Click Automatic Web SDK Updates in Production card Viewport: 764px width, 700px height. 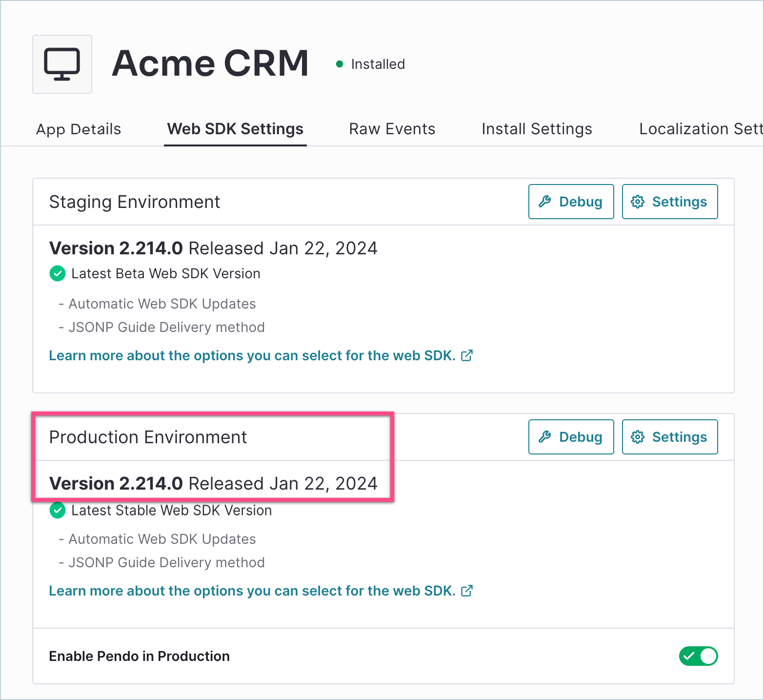pos(162,539)
